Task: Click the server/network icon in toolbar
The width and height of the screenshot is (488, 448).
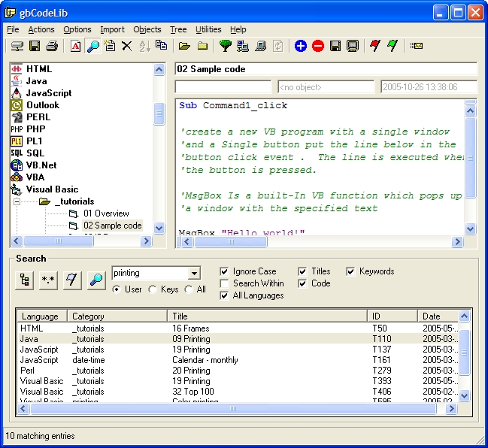Action: (17, 47)
